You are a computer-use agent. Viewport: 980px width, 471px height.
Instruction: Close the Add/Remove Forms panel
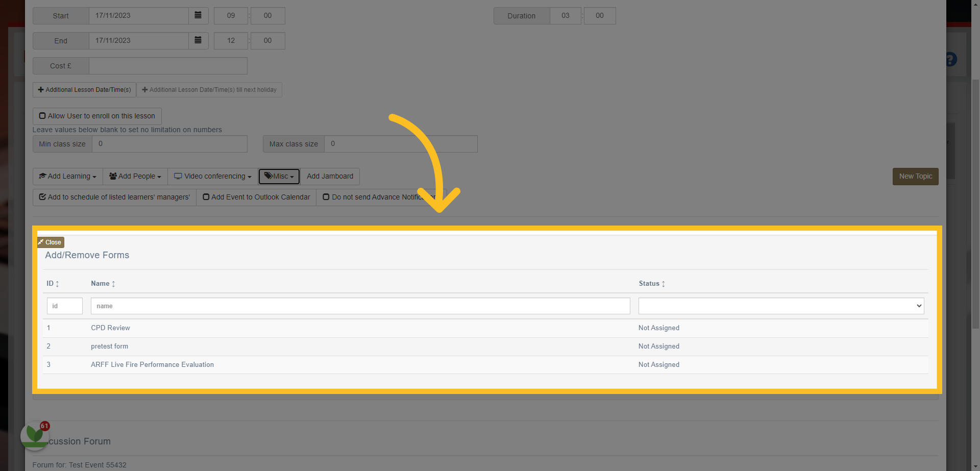pos(50,242)
